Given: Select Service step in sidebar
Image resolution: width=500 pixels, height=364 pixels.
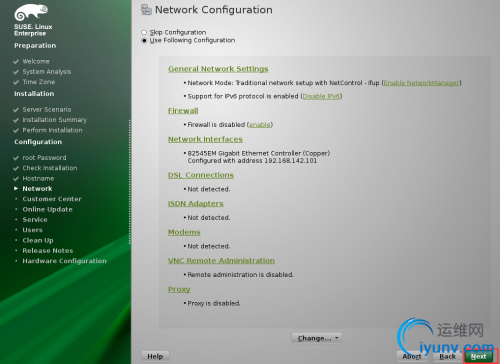Looking at the screenshot, I should (x=35, y=220).
